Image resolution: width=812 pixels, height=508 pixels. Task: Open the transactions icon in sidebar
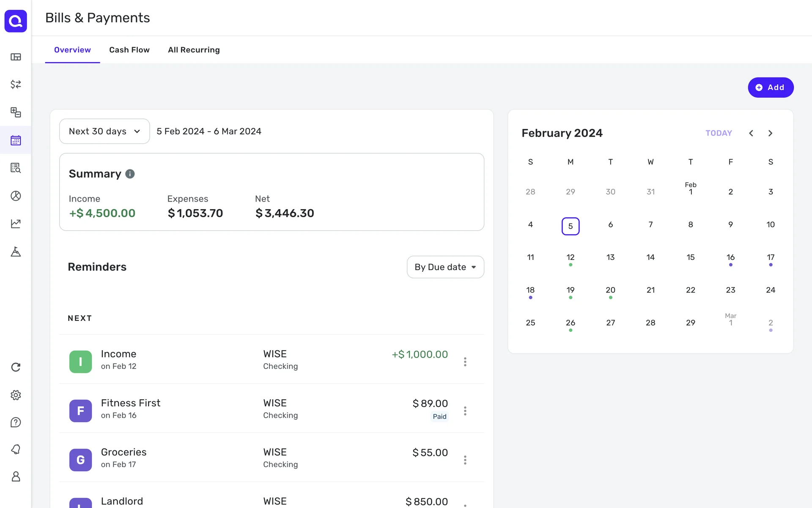(x=16, y=85)
